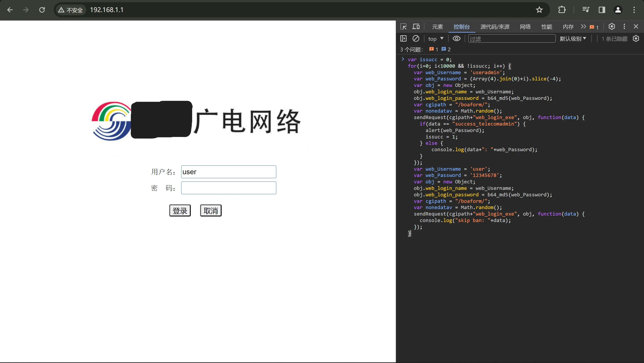
Task: Click the inspect element picker icon
Action: pyautogui.click(x=403, y=27)
